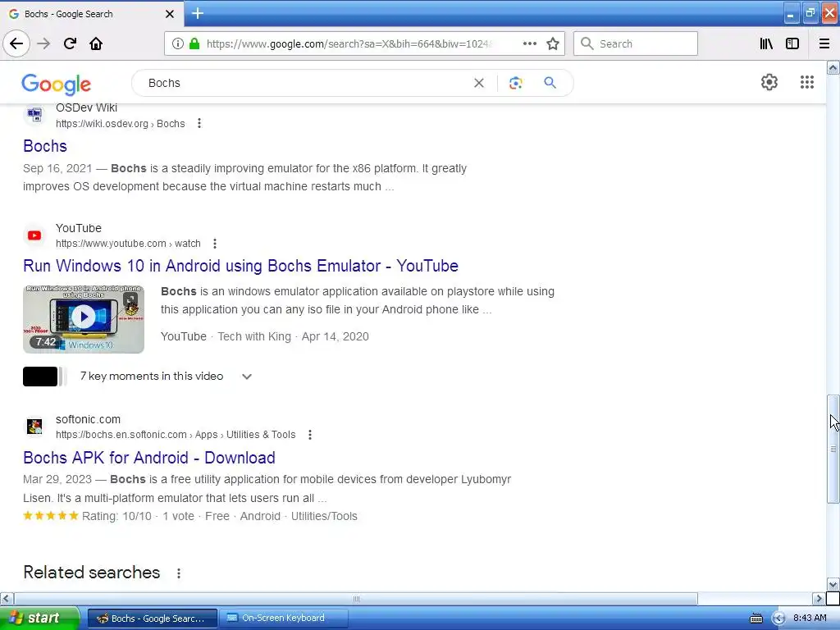Expand 7 key moments in this video
Image resolution: width=840 pixels, height=630 pixels.
(246, 376)
